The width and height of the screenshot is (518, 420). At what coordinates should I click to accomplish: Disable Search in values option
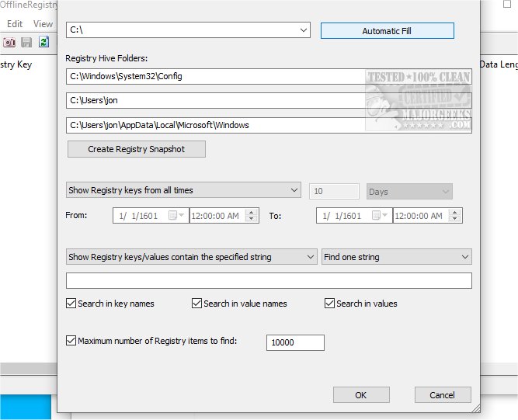[330, 304]
